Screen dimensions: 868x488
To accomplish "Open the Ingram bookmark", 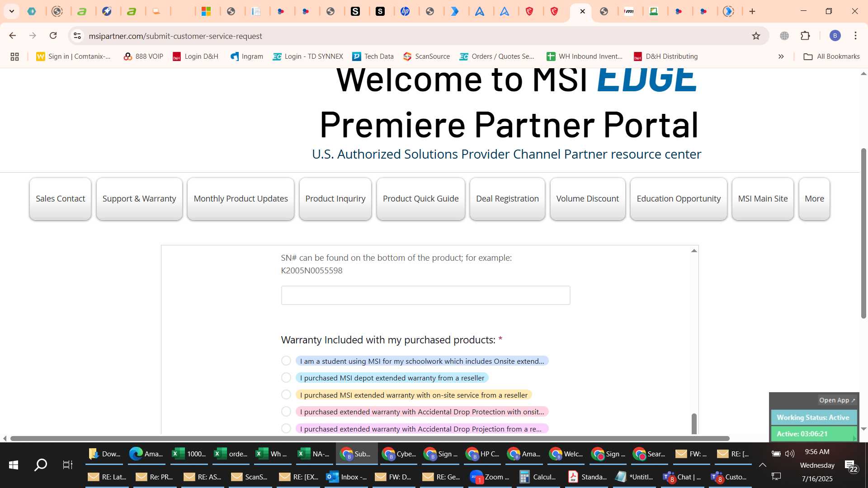I will coord(247,56).
